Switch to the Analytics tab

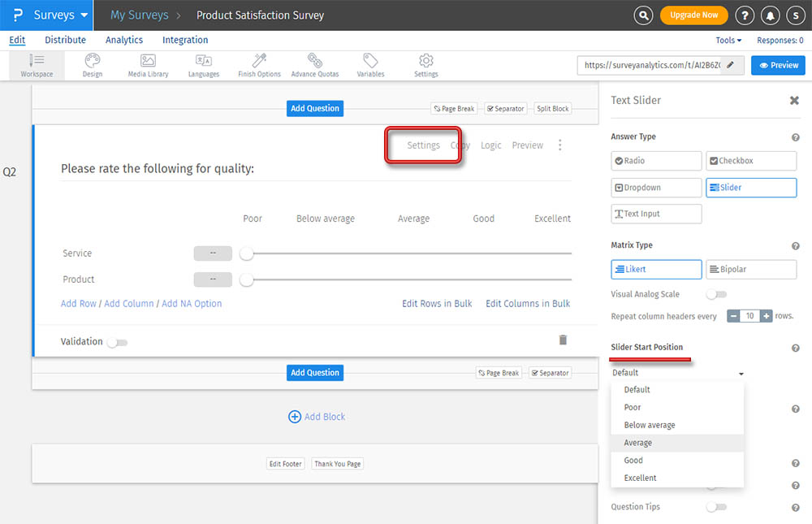[123, 40]
